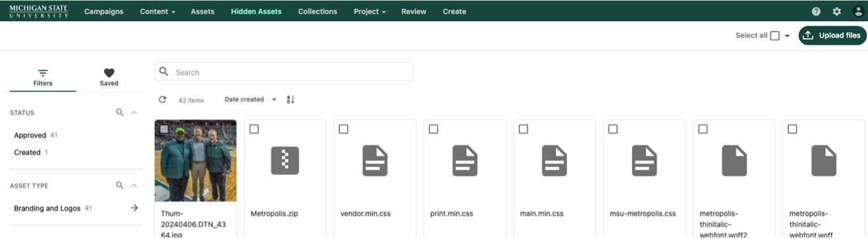Switch to the Filters tab

click(x=43, y=78)
